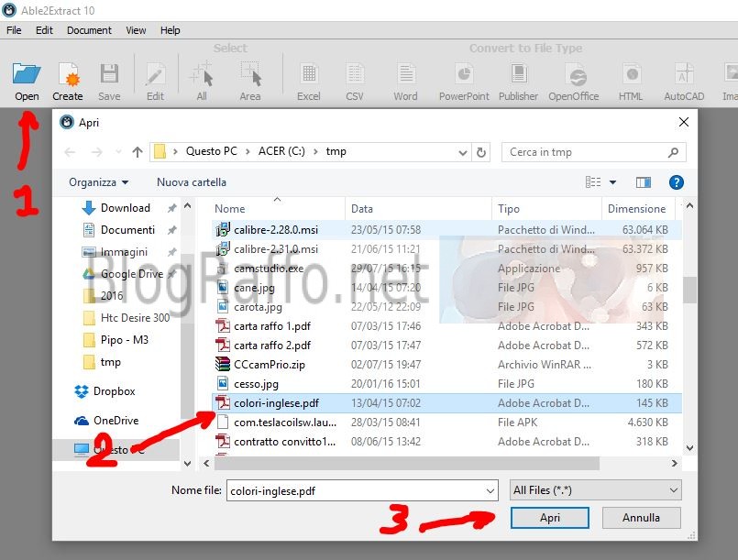Expand ACER (C:) breadcrumb chevron
The height and width of the screenshot is (560, 738).
click(x=315, y=151)
